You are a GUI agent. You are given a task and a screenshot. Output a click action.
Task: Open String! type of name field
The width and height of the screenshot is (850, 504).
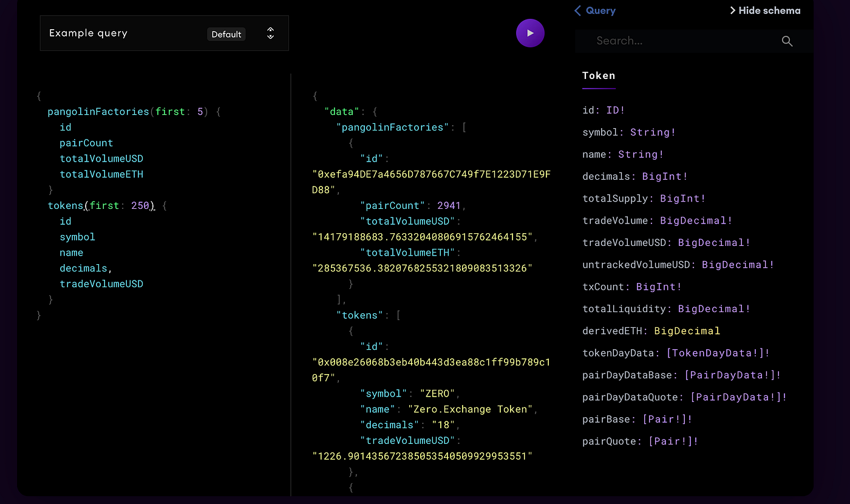pyautogui.click(x=641, y=154)
